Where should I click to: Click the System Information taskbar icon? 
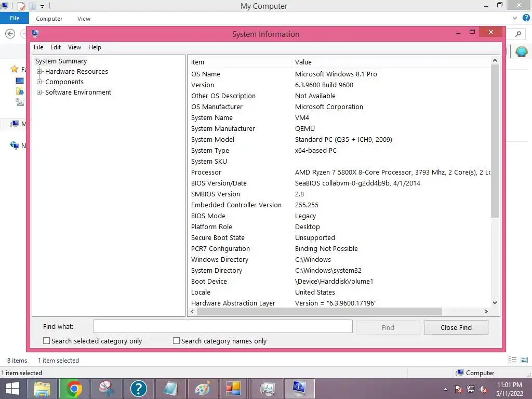point(300,389)
